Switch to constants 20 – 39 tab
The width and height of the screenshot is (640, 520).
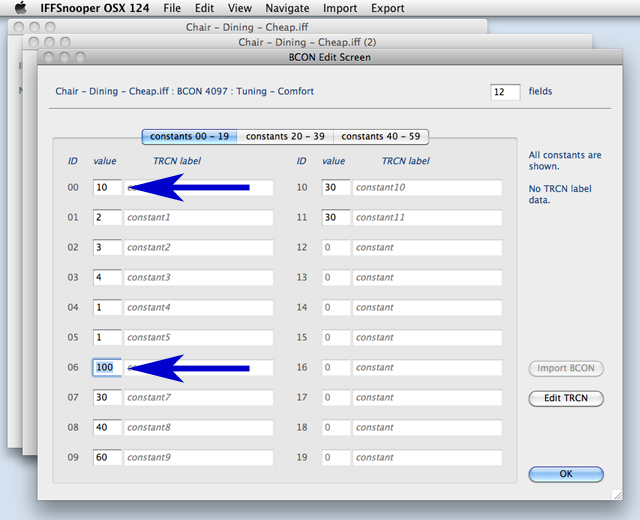pos(285,136)
